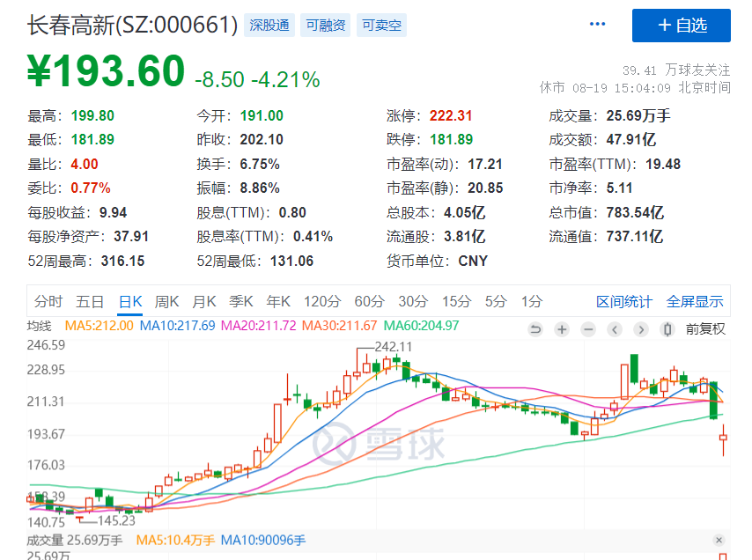Image resolution: width=752 pixels, height=560 pixels.
Task: Select the 年K chart tab
Action: coord(278,302)
